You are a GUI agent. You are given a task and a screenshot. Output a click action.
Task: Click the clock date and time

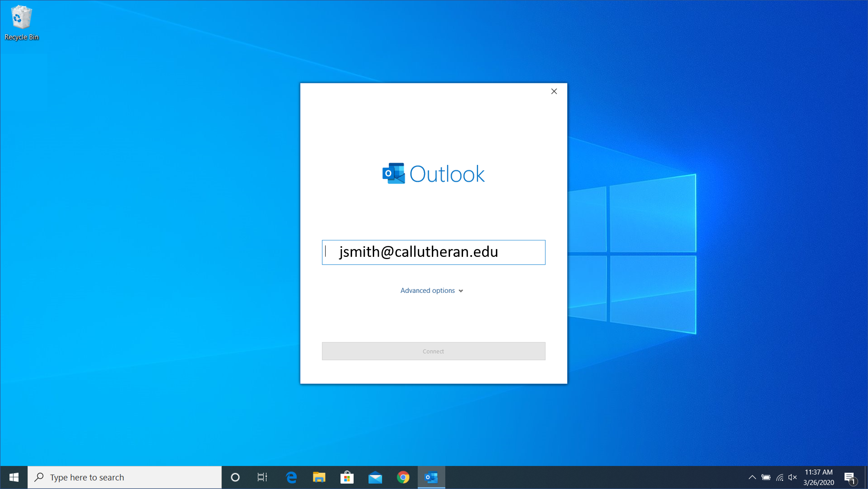(x=818, y=477)
